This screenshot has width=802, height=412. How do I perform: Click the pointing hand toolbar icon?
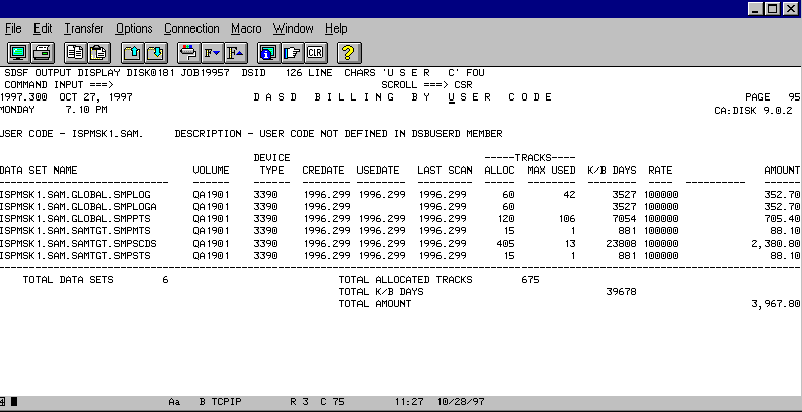[x=292, y=53]
